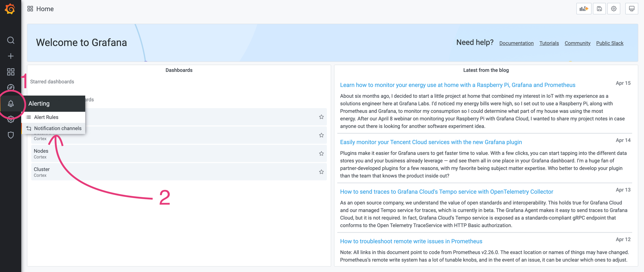Open the search icon in sidebar
The height and width of the screenshot is (272, 644).
pos(11,40)
